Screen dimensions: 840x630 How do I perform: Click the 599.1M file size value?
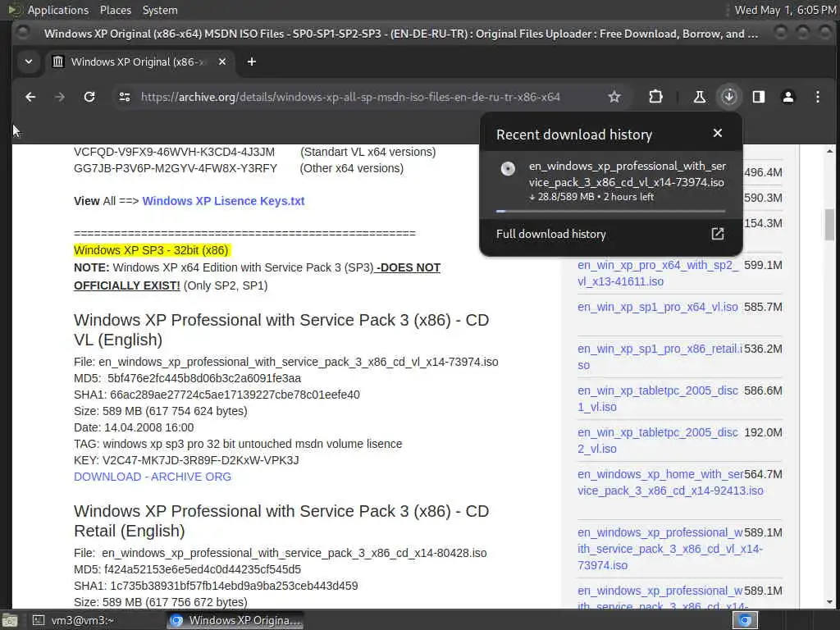click(x=763, y=265)
